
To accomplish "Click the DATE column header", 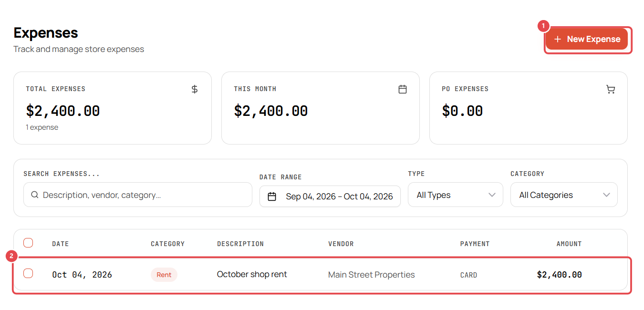I will [61, 244].
